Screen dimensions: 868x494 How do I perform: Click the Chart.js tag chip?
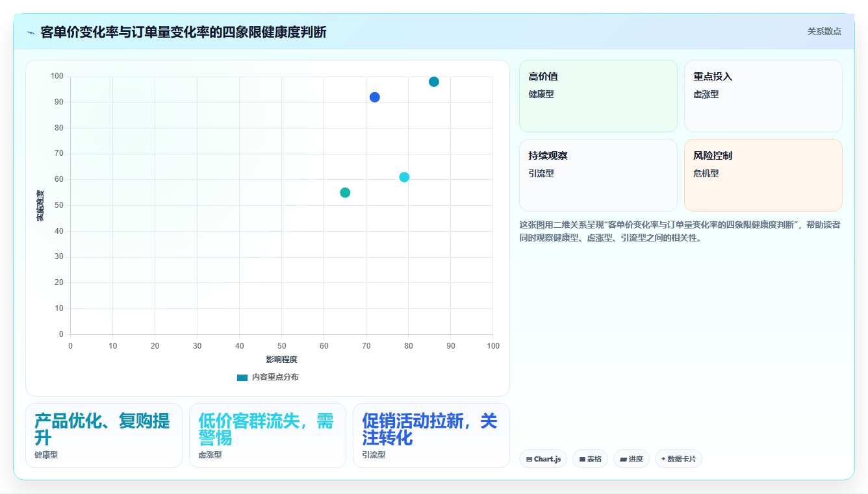pos(543,459)
